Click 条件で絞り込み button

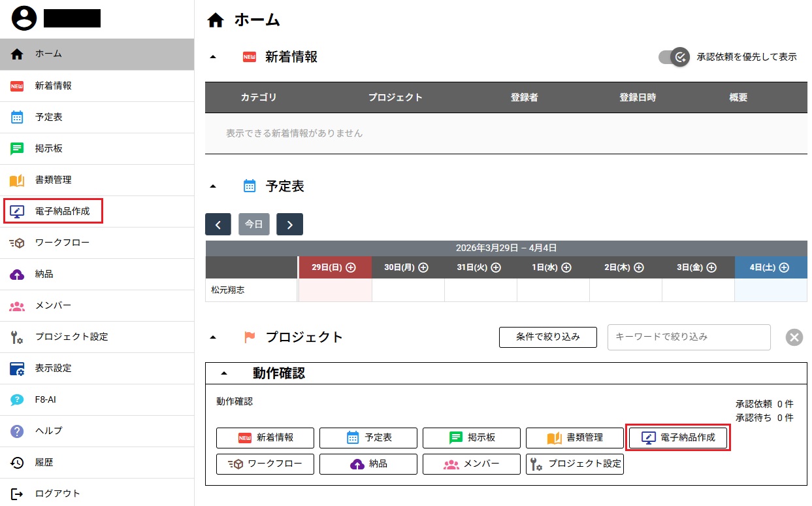(x=548, y=337)
